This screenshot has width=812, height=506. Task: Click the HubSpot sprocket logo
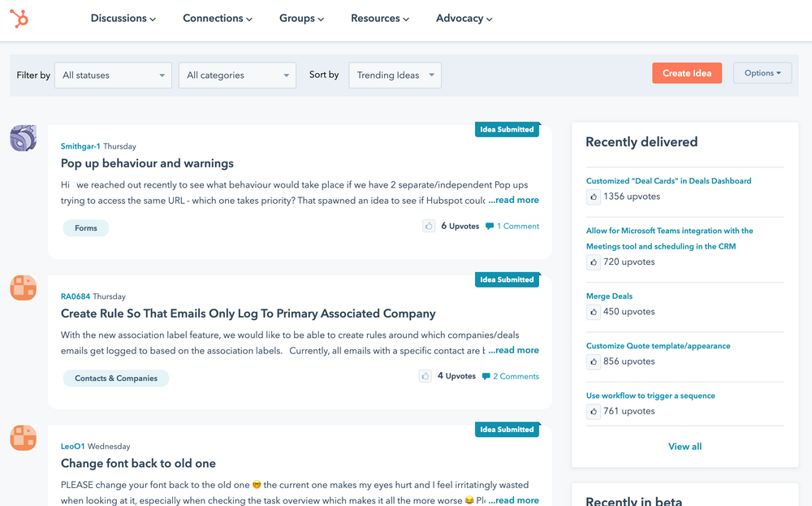(x=19, y=19)
